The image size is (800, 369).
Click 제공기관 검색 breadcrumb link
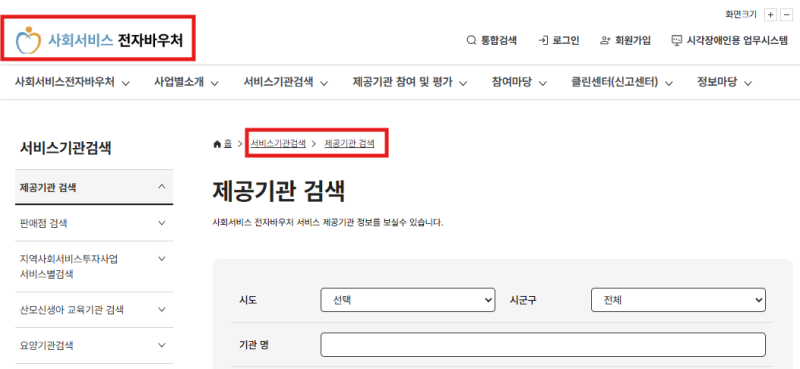(349, 144)
